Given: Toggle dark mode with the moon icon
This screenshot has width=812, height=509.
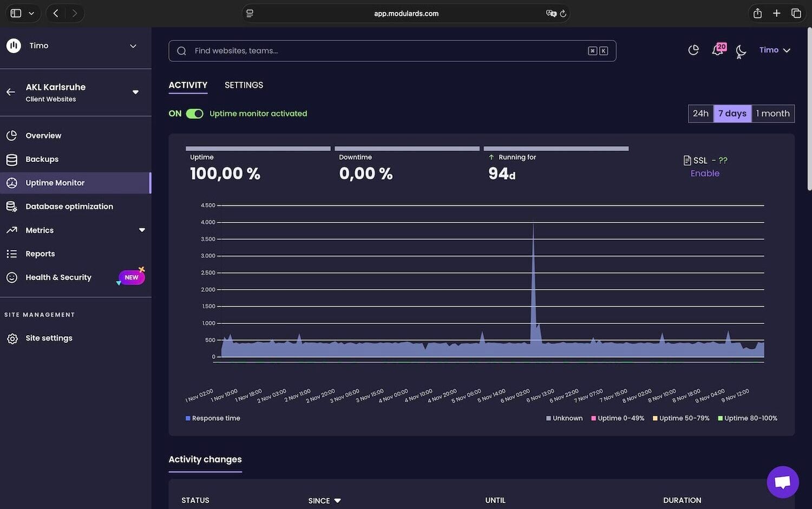Looking at the screenshot, I should 741,50.
